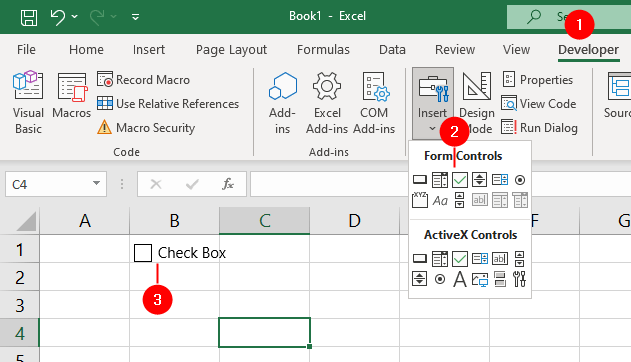Select Form Controls Group Box icon

coord(420,200)
